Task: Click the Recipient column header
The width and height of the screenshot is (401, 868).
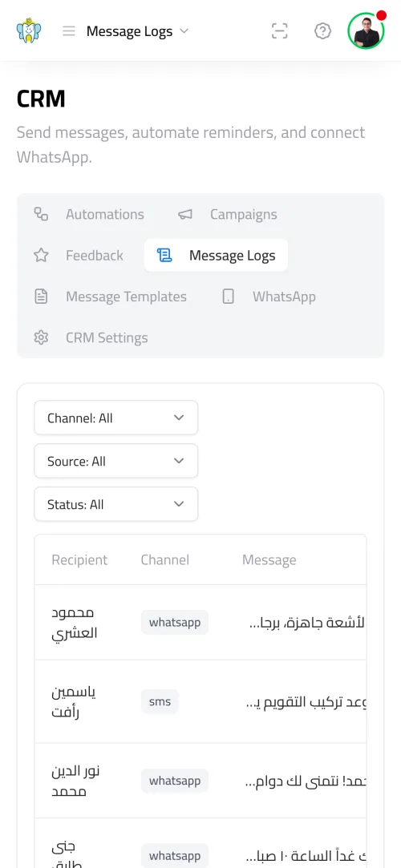Action: click(79, 559)
